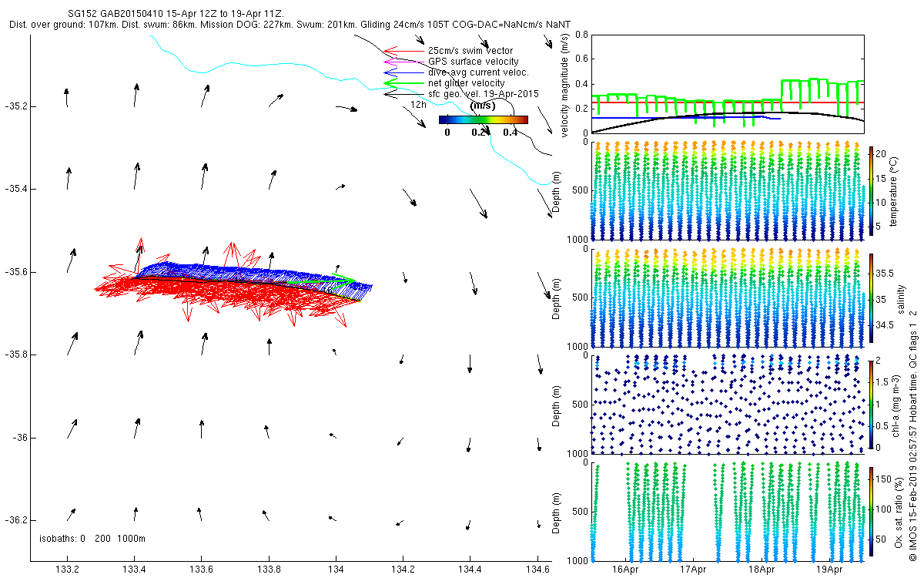Click the '16Apr' date tick label
This screenshot has height=578, width=924.
(x=626, y=570)
